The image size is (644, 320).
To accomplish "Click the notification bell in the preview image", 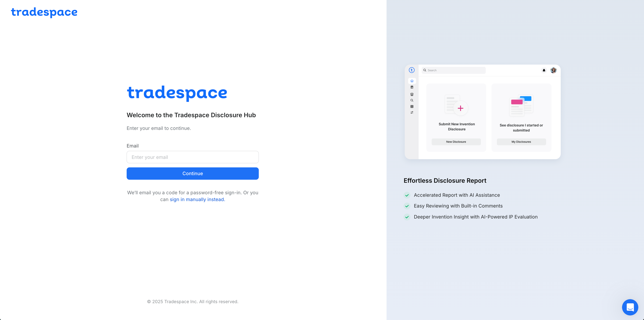I will (544, 70).
